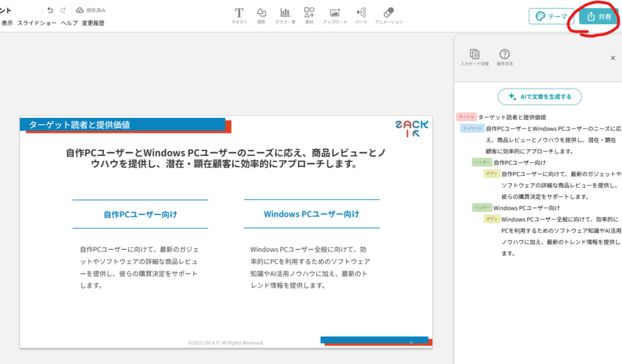
Task: Select the テキスト (text) tool
Action: click(x=239, y=15)
